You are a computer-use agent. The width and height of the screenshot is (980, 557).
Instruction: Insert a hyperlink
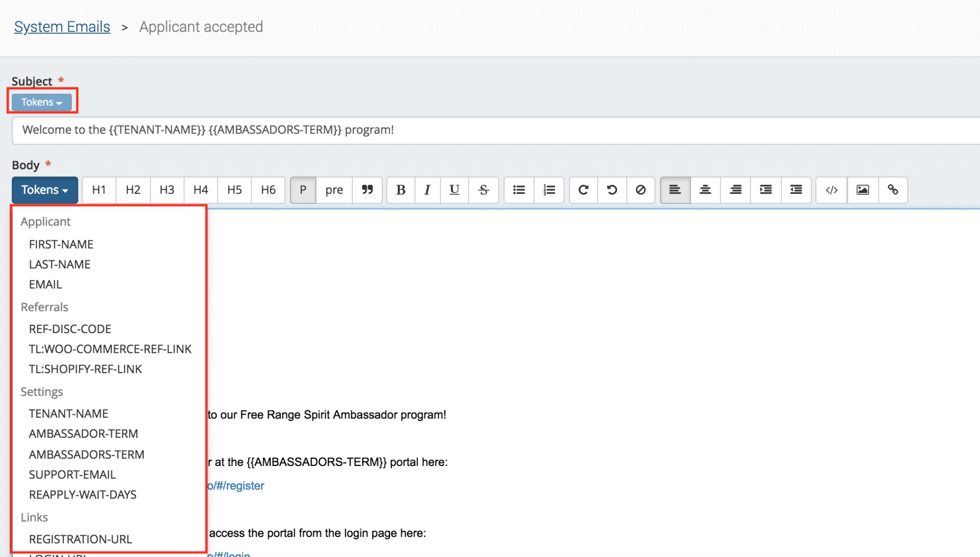tap(893, 190)
